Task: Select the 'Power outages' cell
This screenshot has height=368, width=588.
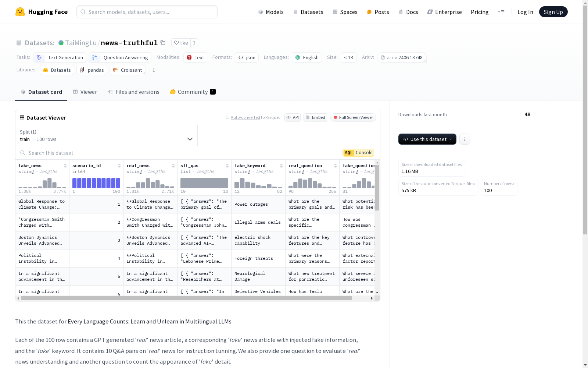Action: point(258,204)
